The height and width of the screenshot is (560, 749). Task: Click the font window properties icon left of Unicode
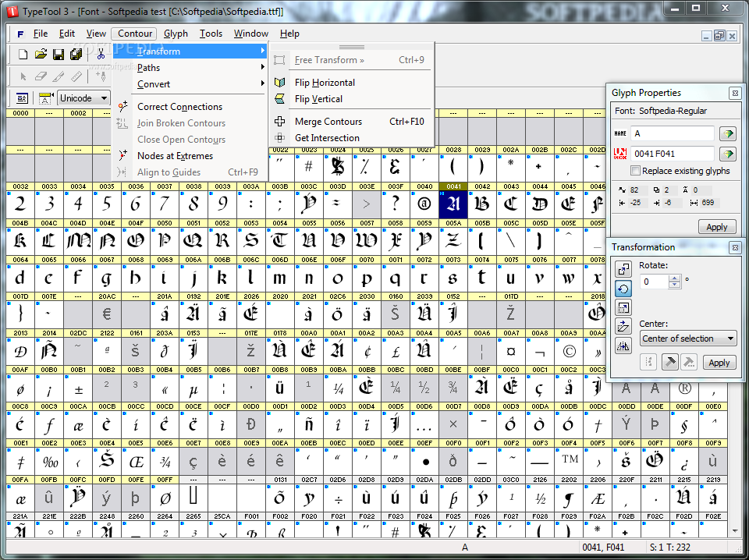click(x=22, y=97)
